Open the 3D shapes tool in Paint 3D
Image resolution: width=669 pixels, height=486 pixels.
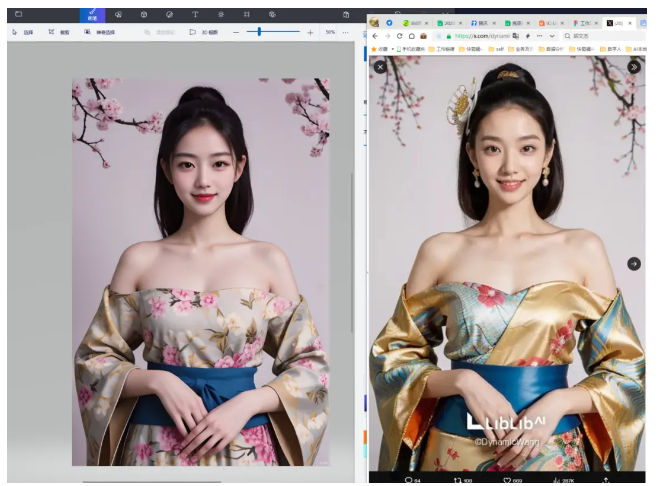click(x=144, y=15)
